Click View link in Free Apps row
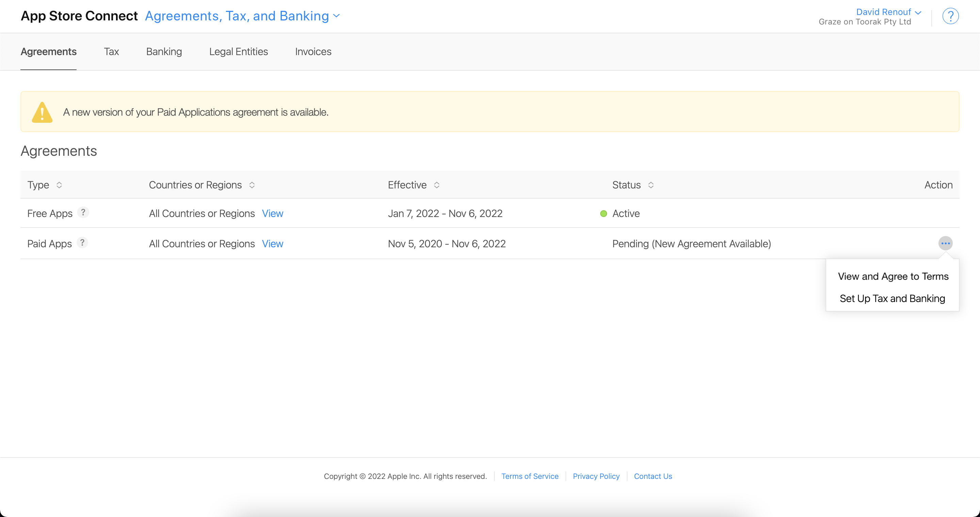Screen dimensions: 980x517 pos(272,214)
